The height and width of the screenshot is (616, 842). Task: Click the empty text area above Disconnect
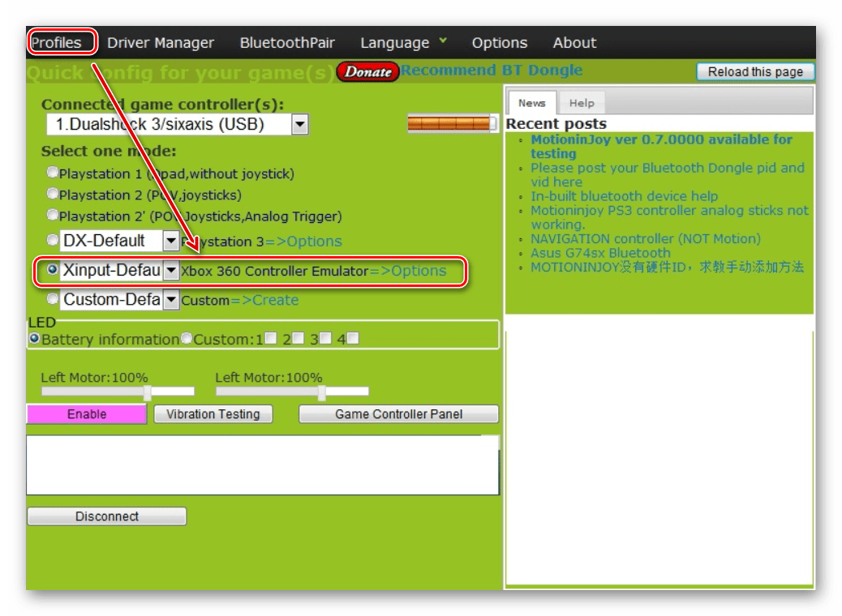click(x=263, y=465)
